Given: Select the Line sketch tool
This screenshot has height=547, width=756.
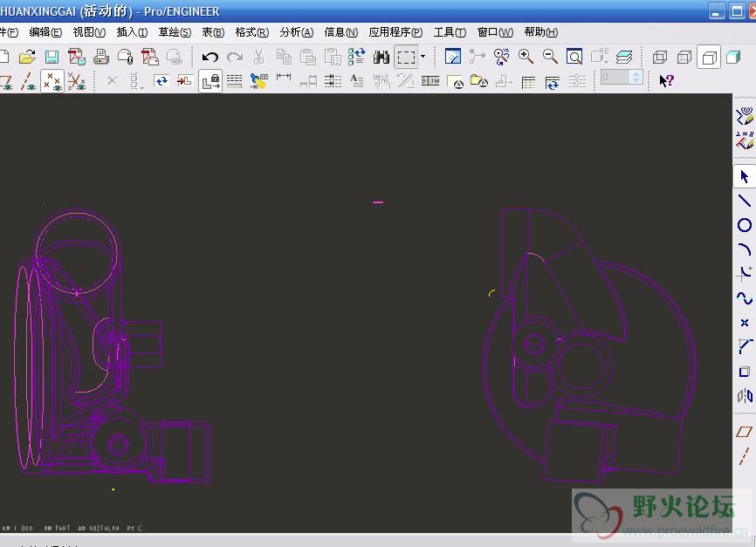Looking at the screenshot, I should click(745, 200).
